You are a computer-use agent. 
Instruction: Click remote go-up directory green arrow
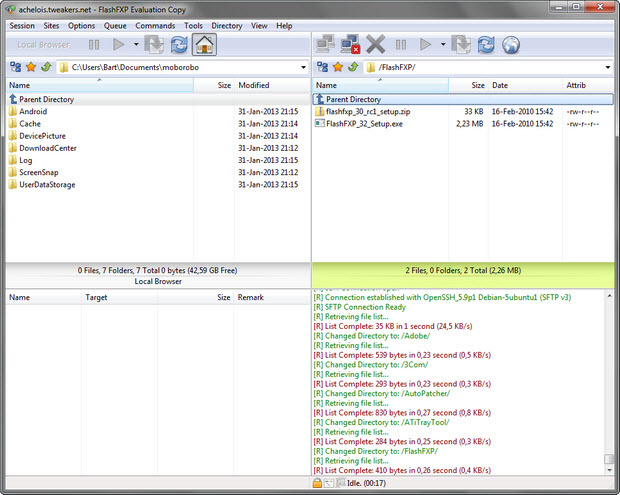click(353, 67)
